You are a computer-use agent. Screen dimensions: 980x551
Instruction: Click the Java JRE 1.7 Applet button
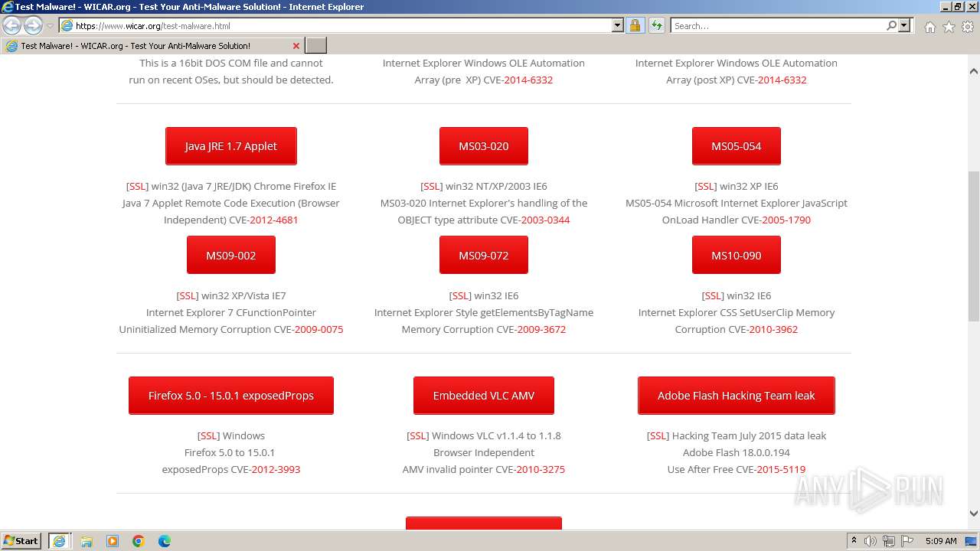231,146
